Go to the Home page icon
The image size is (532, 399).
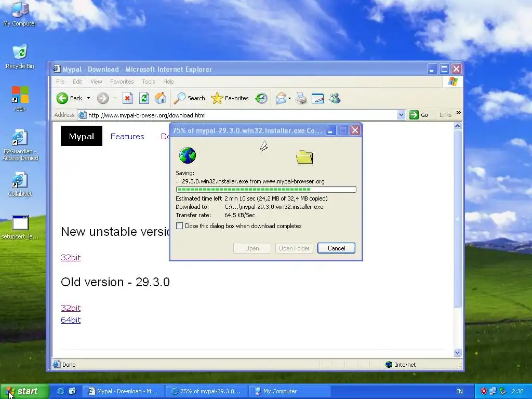coord(161,98)
